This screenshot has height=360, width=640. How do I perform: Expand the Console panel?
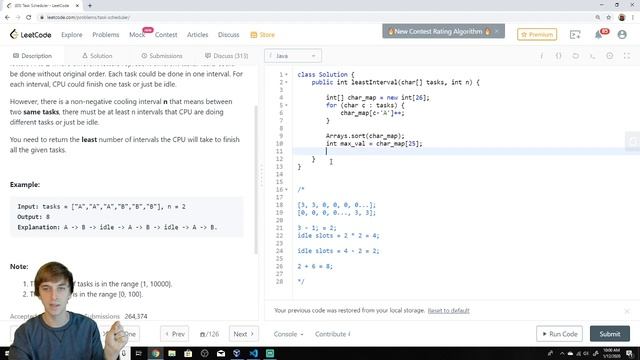click(288, 334)
